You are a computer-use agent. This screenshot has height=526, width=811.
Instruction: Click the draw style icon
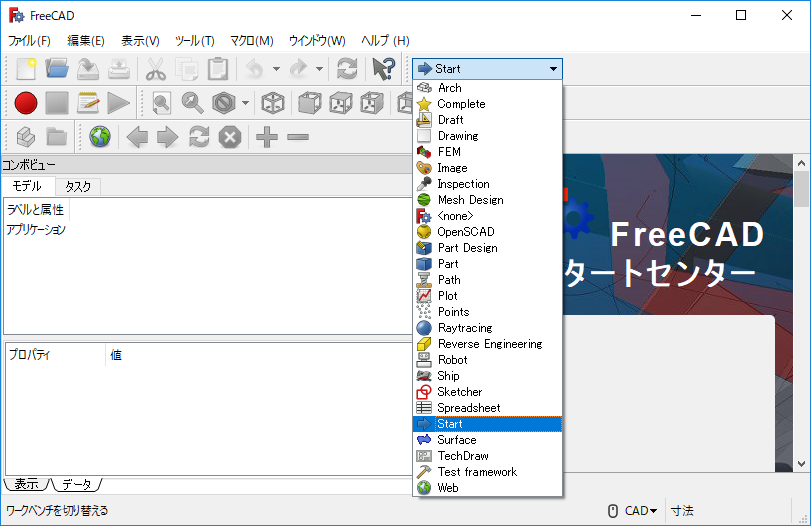(224, 103)
